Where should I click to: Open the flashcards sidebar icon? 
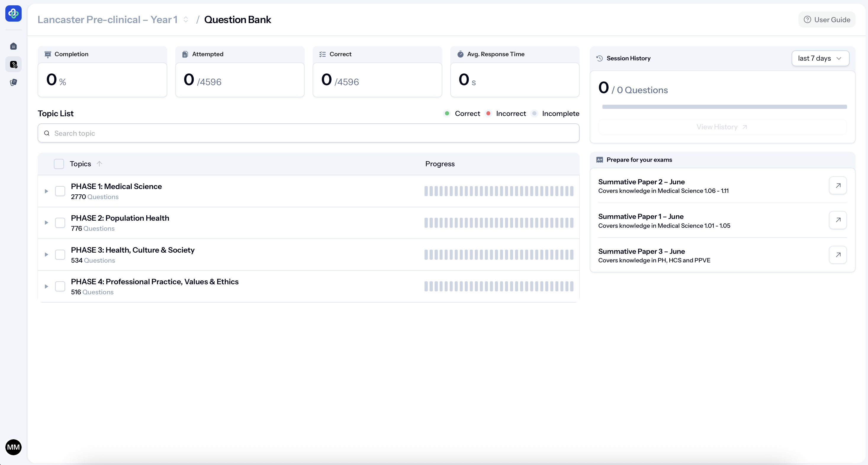pyautogui.click(x=14, y=82)
